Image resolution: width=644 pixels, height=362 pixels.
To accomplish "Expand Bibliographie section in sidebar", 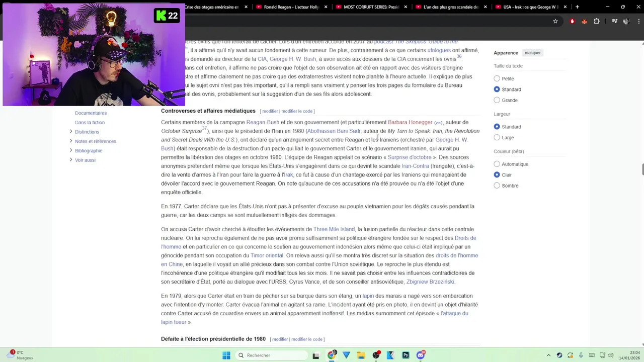I will [71, 150].
